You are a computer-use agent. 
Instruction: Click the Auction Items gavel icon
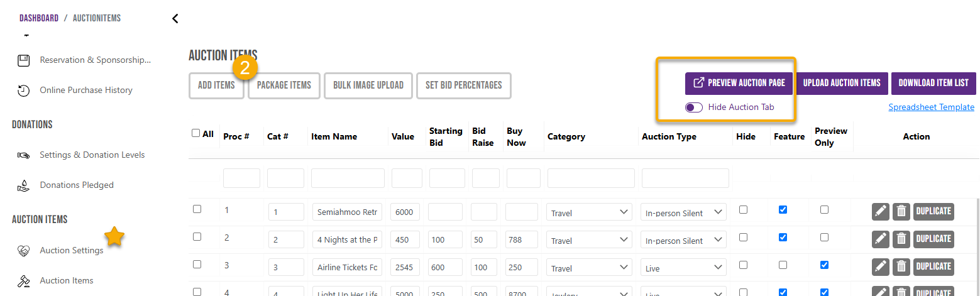click(x=23, y=281)
